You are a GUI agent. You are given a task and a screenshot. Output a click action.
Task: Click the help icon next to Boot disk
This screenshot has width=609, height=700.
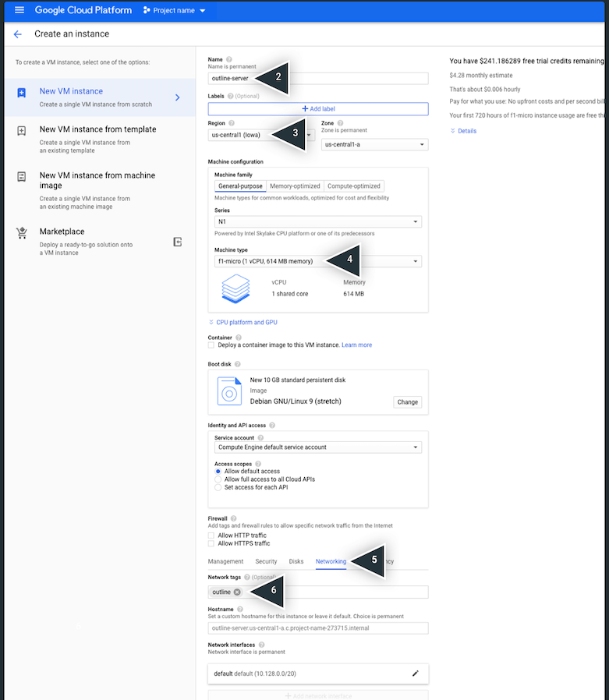pos(238,364)
